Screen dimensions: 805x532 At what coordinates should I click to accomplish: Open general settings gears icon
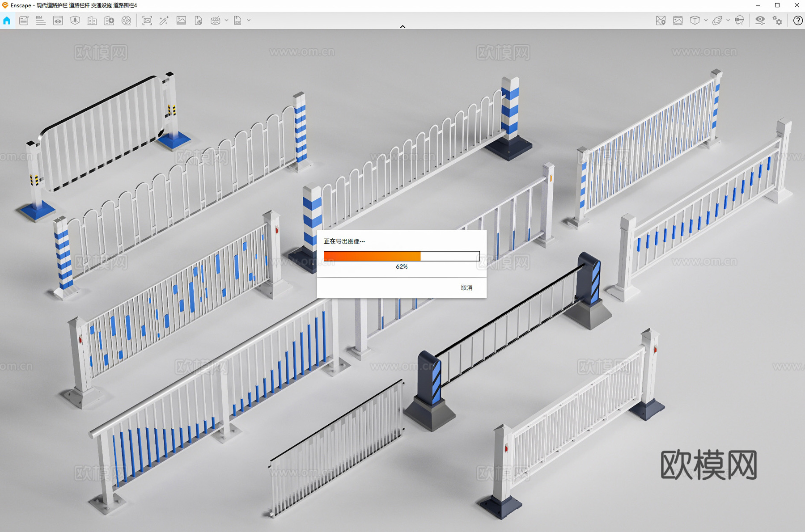(778, 21)
